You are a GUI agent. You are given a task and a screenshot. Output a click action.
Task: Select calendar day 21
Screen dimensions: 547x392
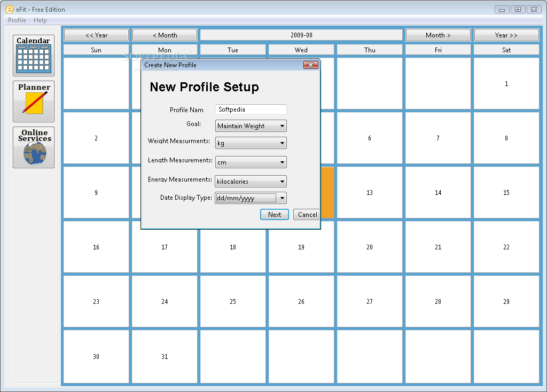click(x=438, y=247)
